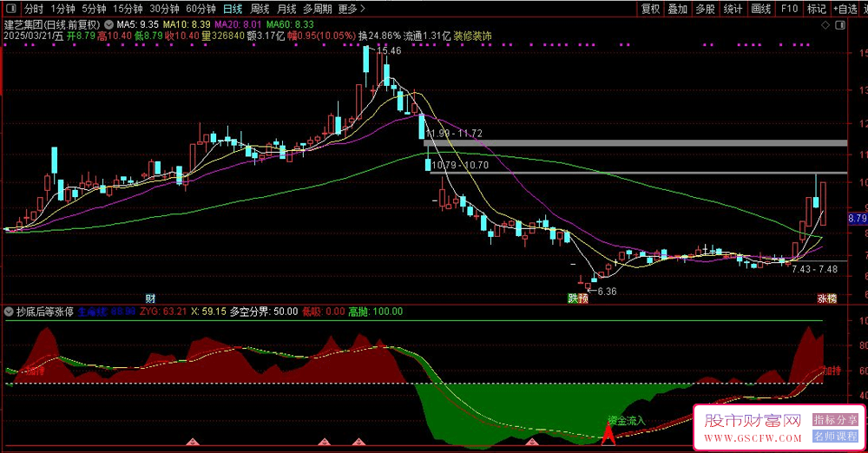Click the 流通1.31亿 float value
Screen dimensions: 868x453
click(427, 36)
